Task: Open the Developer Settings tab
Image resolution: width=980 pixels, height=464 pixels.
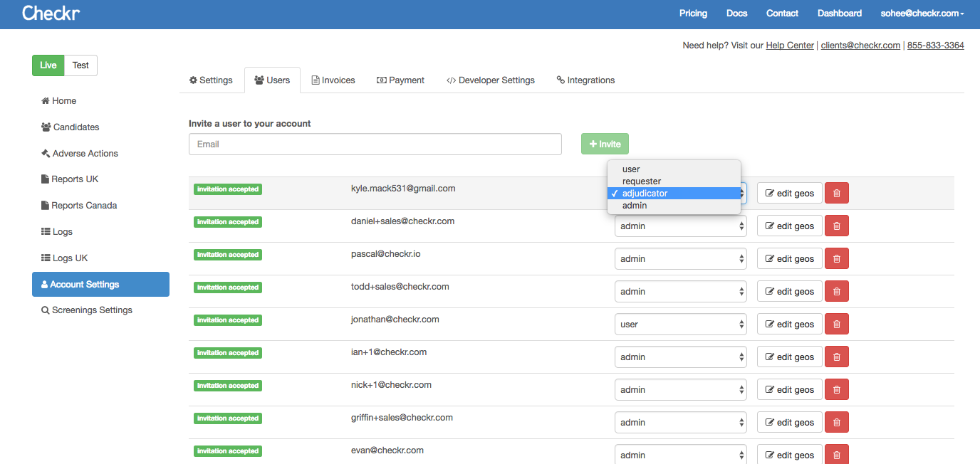Action: tap(491, 80)
